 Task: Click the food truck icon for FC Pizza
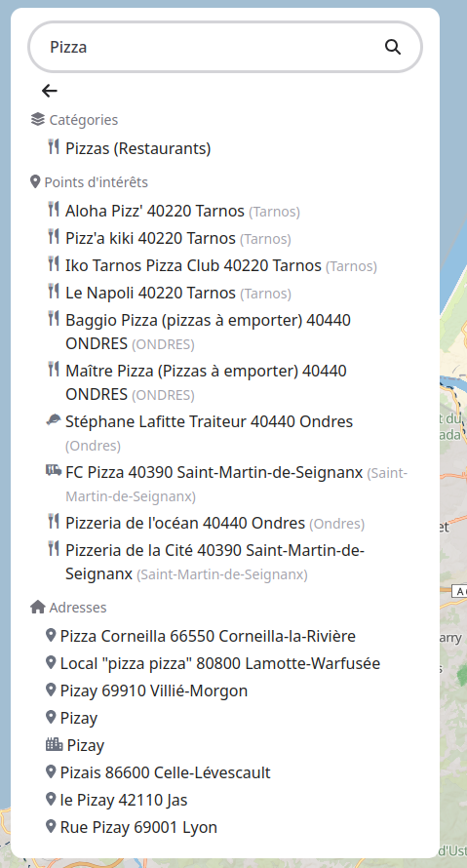point(53,471)
